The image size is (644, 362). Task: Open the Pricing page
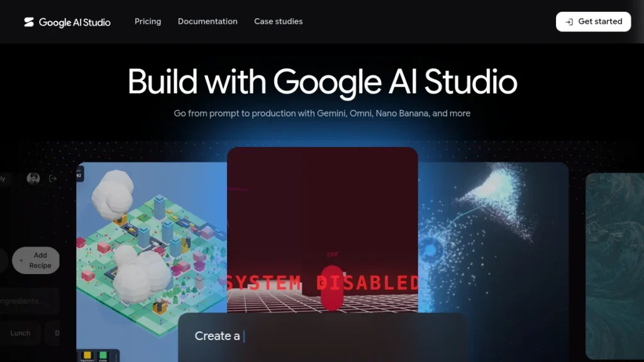coord(148,21)
